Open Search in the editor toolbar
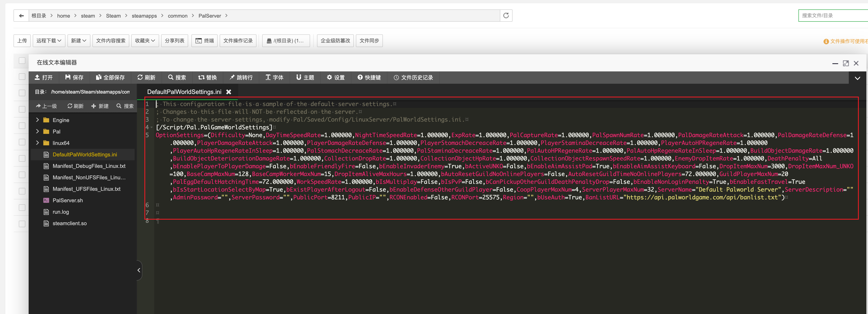Viewport: 868px width, 314px height. 177,78
